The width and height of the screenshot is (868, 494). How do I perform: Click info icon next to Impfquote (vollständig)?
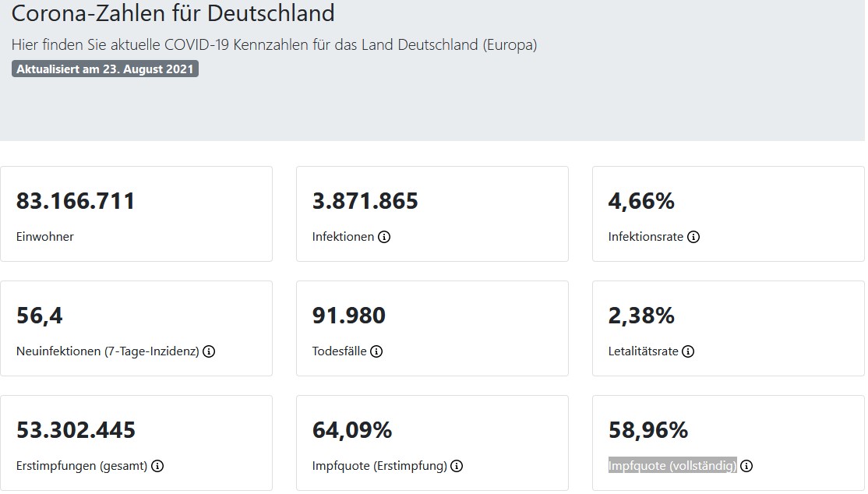tap(746, 466)
